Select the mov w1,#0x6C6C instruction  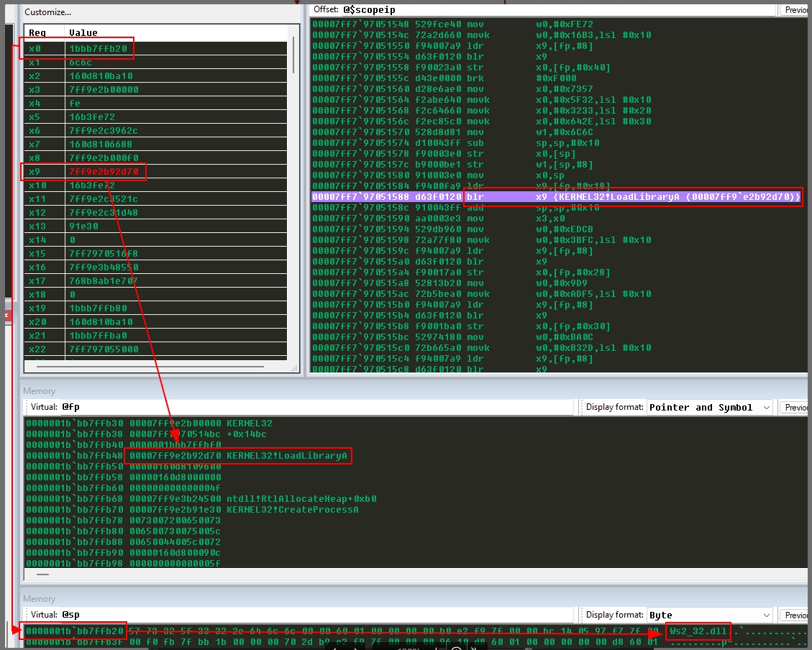452,132
